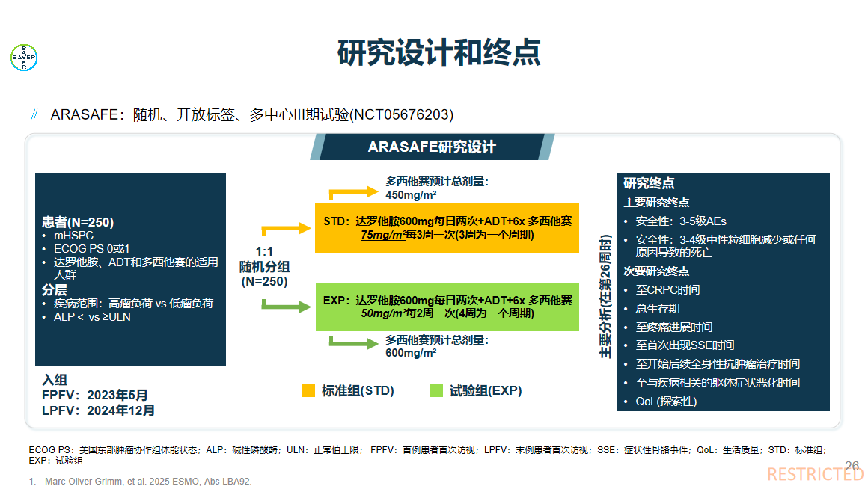The image size is (868, 486).
Task: Click the green 试验组(EXP) legend swatch
Action: click(x=436, y=390)
